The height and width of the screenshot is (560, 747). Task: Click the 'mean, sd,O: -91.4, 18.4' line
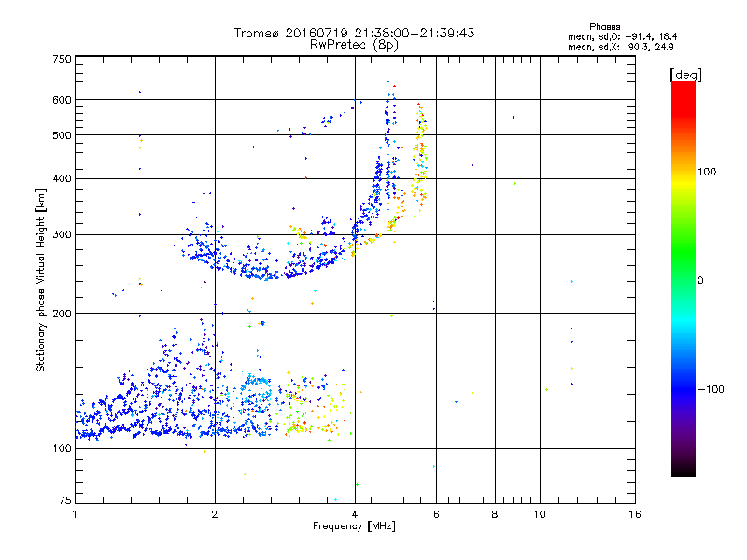click(x=622, y=36)
